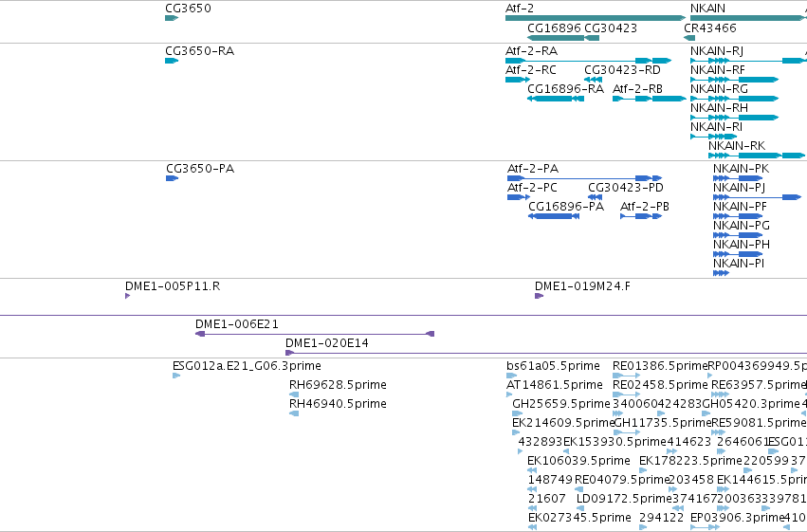This screenshot has height=532, width=807.
Task: Click protein NKAIN-PG
Action: click(738, 235)
